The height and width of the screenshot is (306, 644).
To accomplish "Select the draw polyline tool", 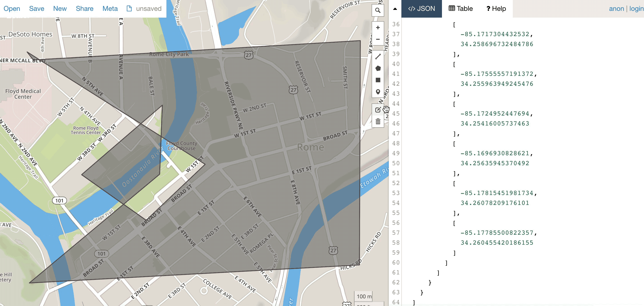I will pyautogui.click(x=378, y=57).
